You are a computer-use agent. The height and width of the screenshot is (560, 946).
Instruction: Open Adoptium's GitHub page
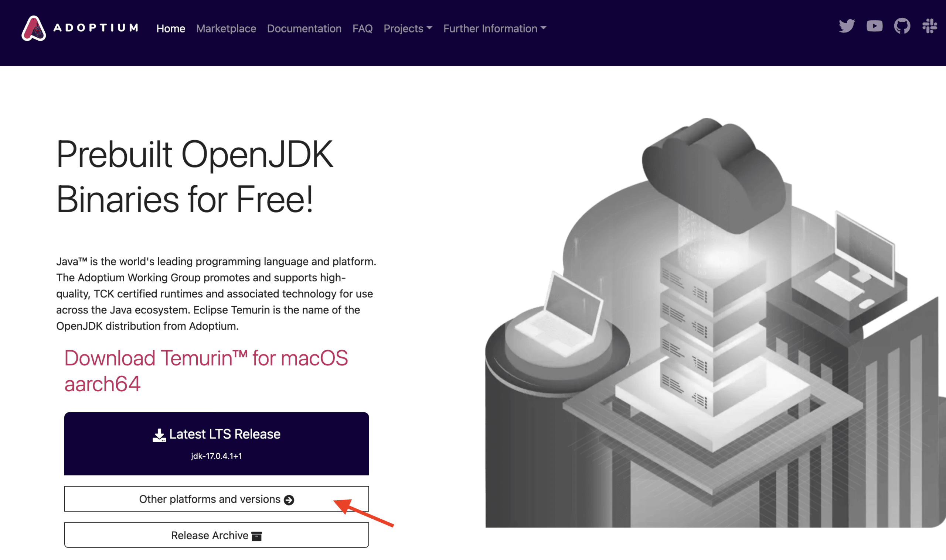click(902, 26)
